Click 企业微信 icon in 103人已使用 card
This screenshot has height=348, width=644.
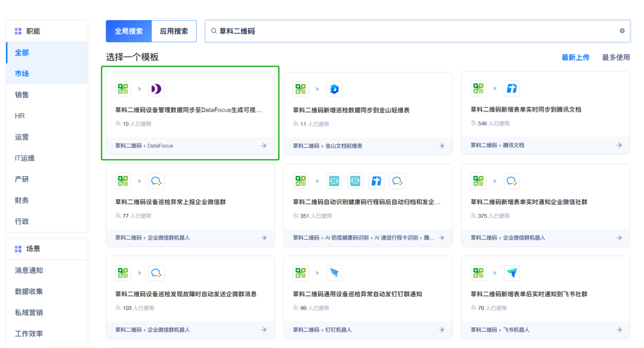tap(156, 273)
